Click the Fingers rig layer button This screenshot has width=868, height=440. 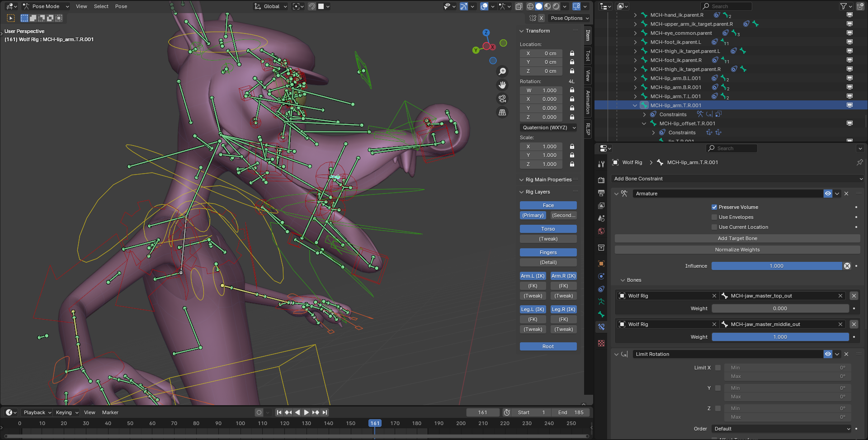point(548,252)
